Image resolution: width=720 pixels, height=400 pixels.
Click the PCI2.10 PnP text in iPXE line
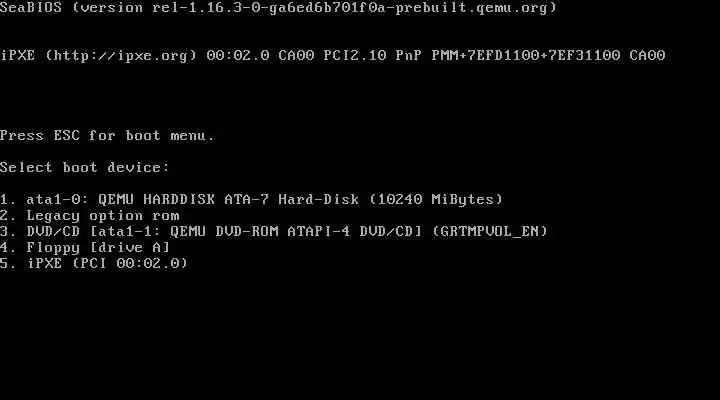pyautogui.click(x=372, y=56)
